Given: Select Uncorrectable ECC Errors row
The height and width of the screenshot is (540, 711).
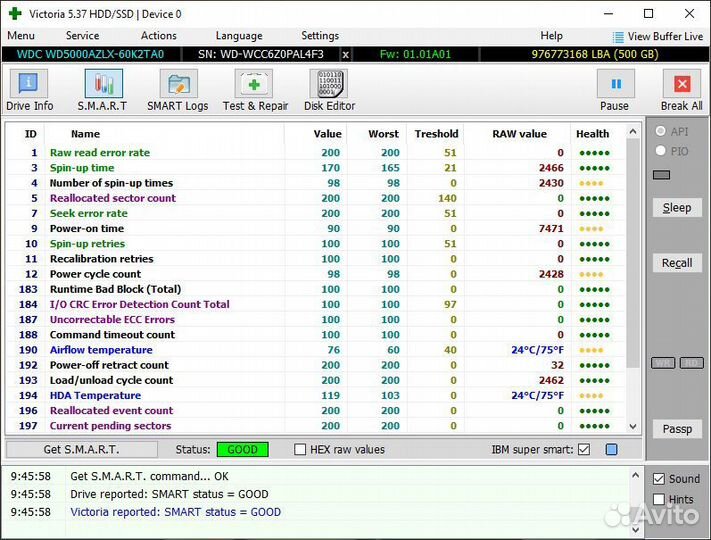Looking at the screenshot, I should tap(316, 320).
